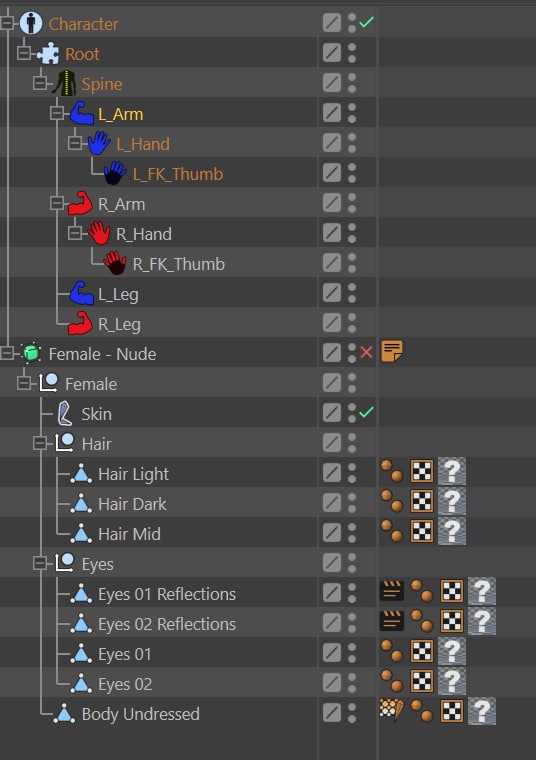Screen dimensions: 536x760
Task: Select the "Character" object name
Action: coord(83,24)
